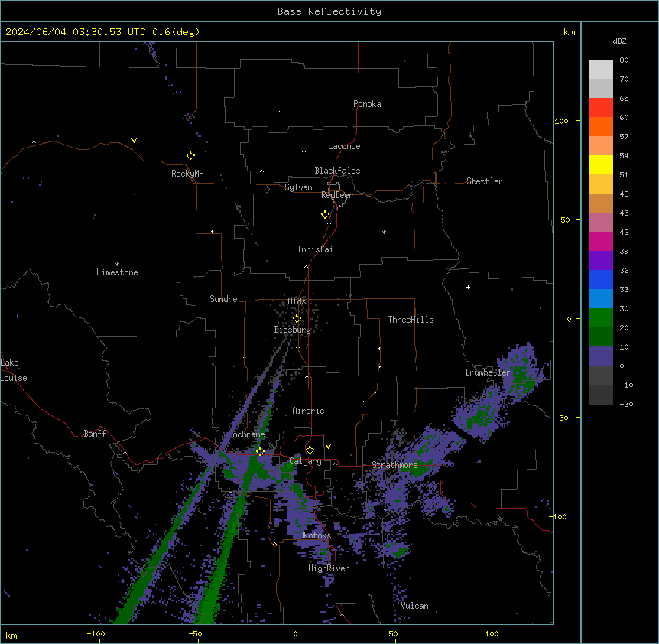Viewport: 659px width, 644px height.
Task: Pick the bright green 20-30 dBZ swatch
Action: click(601, 318)
